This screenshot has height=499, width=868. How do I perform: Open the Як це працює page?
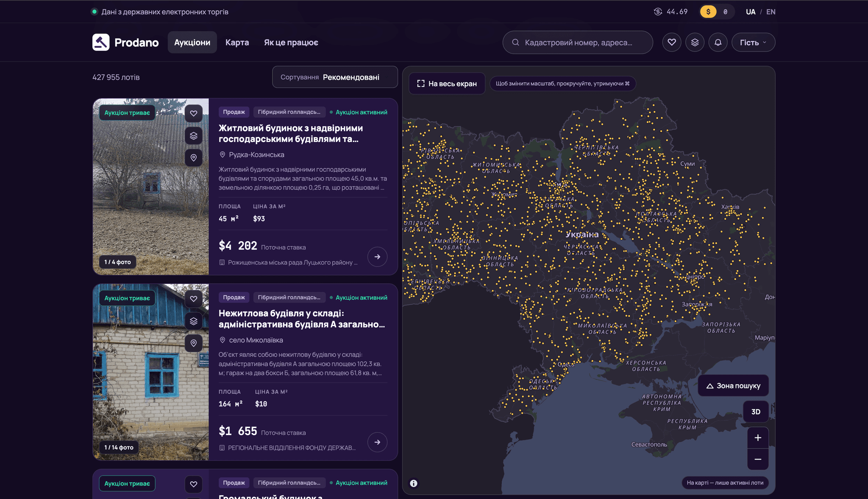291,42
